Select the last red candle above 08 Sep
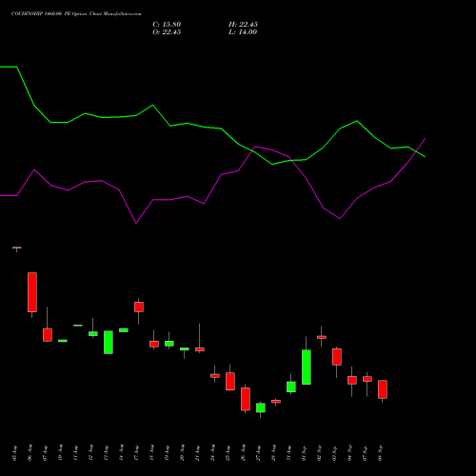476x476 pixels. tap(383, 389)
